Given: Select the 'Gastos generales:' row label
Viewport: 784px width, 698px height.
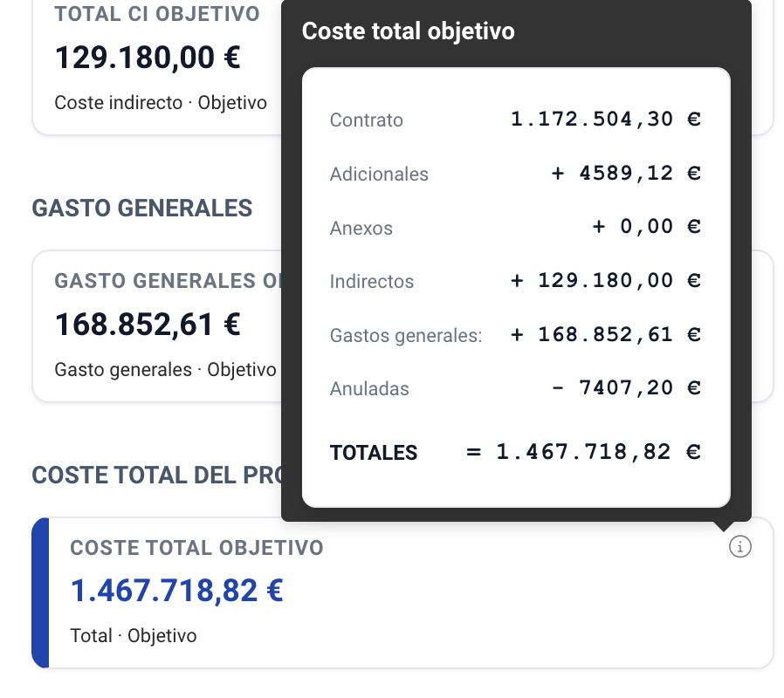Looking at the screenshot, I should pos(405,335).
